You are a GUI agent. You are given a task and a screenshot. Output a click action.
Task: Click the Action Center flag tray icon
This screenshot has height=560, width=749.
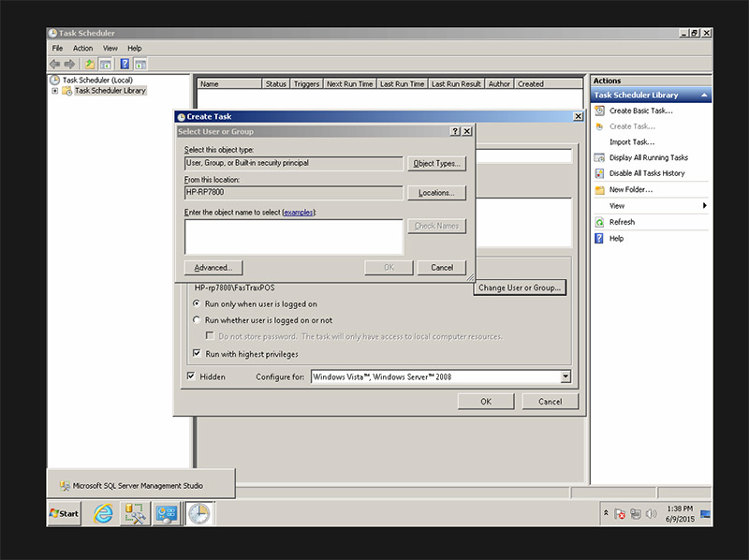pos(620,514)
